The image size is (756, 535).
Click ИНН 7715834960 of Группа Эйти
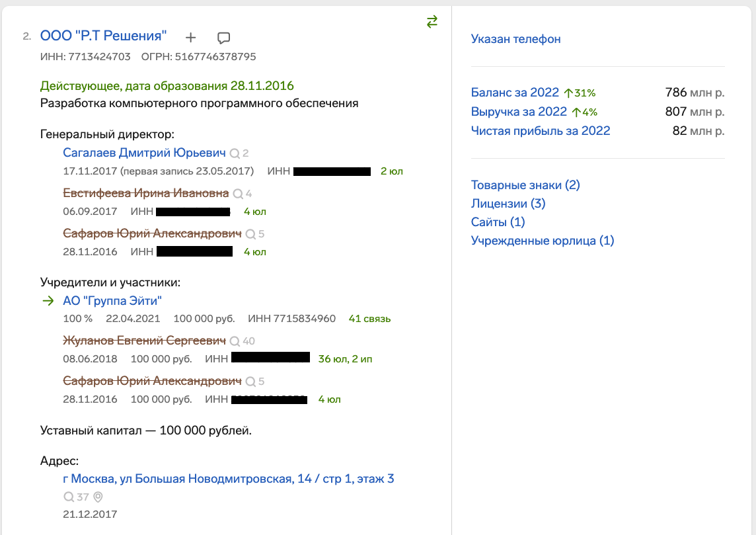(291, 319)
